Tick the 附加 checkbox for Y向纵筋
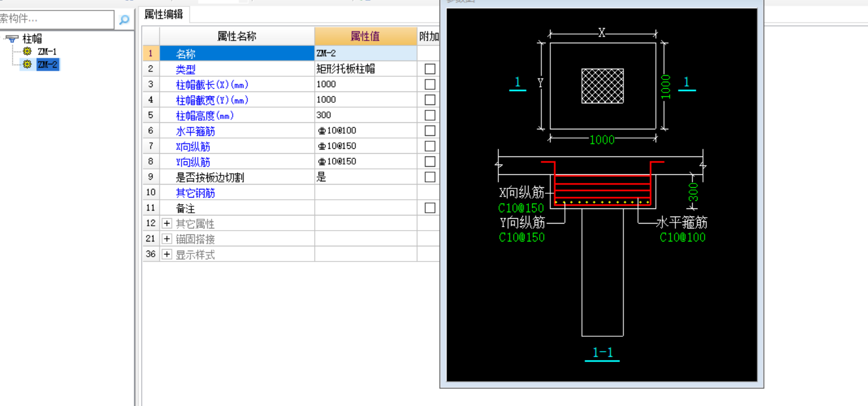868x406 pixels. coord(430,161)
